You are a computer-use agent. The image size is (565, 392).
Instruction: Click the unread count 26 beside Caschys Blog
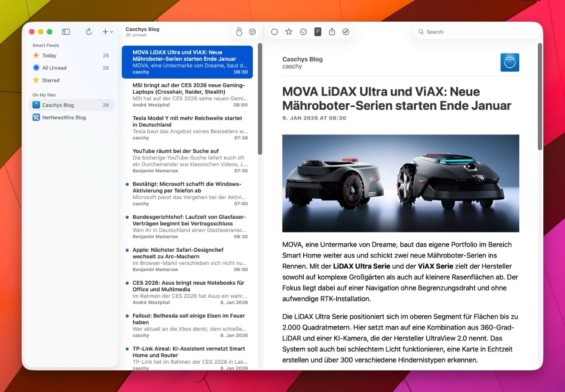(106, 105)
